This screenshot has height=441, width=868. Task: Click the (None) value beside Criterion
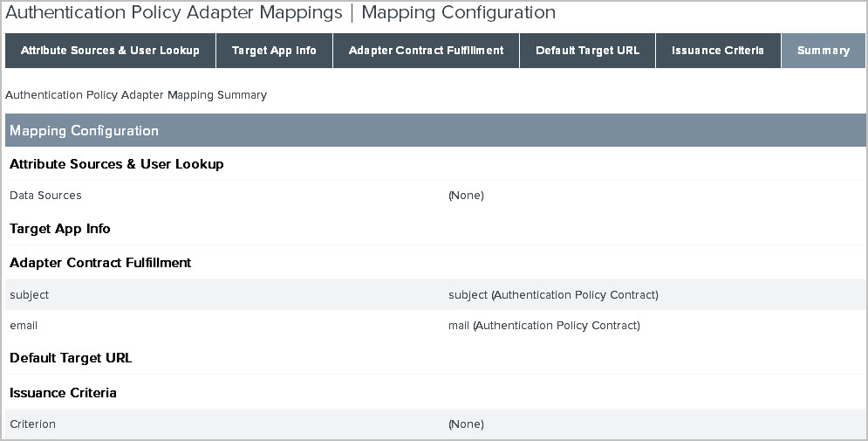pyautogui.click(x=466, y=424)
